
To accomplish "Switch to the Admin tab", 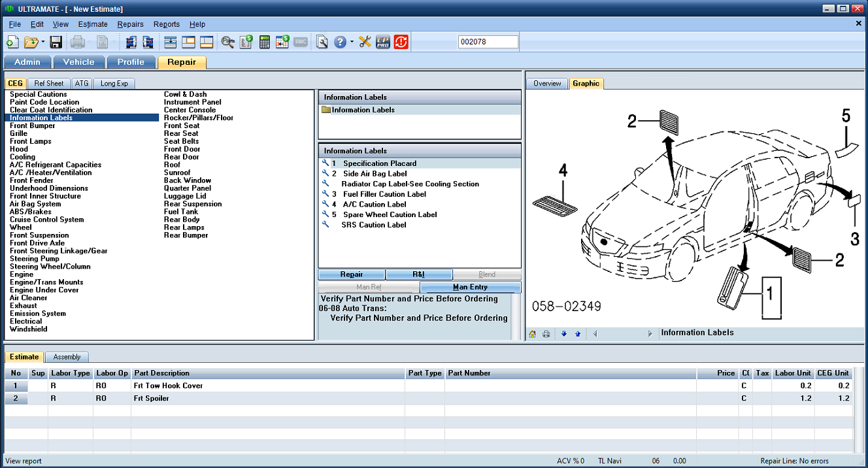I will (27, 62).
